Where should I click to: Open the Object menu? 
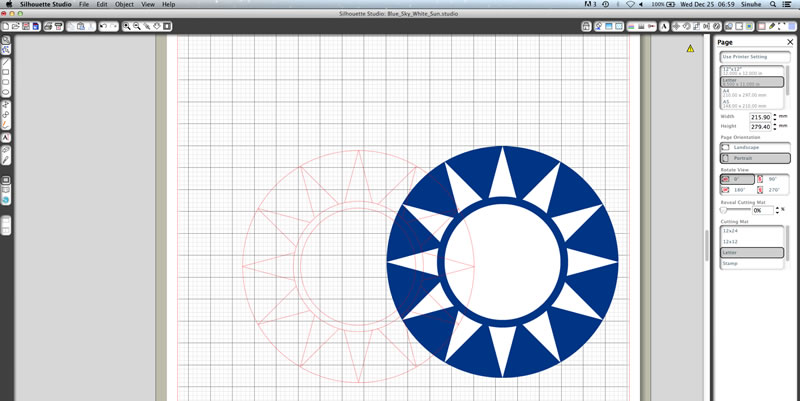click(x=124, y=4)
